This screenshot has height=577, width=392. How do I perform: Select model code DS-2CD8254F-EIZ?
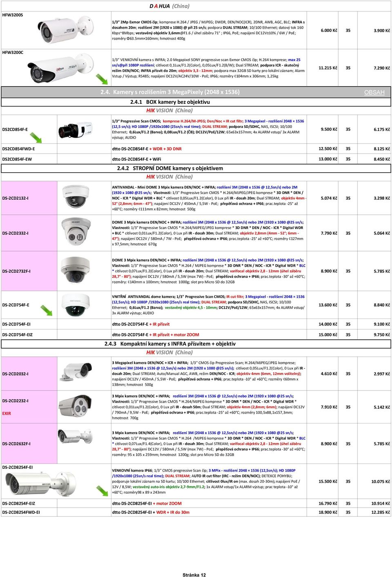18,504
